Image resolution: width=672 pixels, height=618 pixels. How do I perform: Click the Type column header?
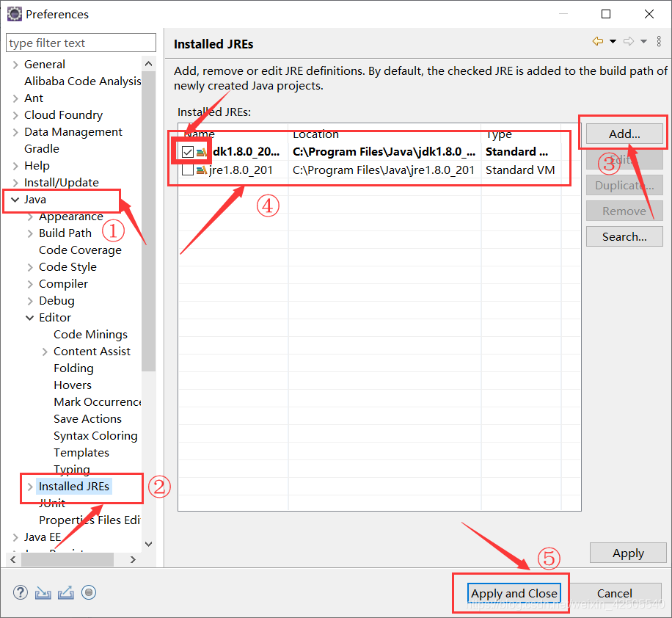click(x=521, y=134)
